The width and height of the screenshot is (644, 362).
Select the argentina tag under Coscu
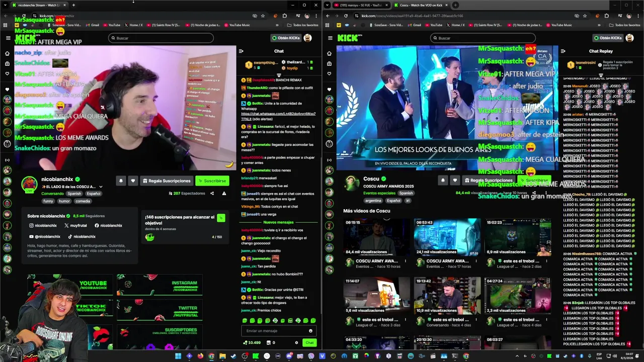pyautogui.click(x=373, y=201)
